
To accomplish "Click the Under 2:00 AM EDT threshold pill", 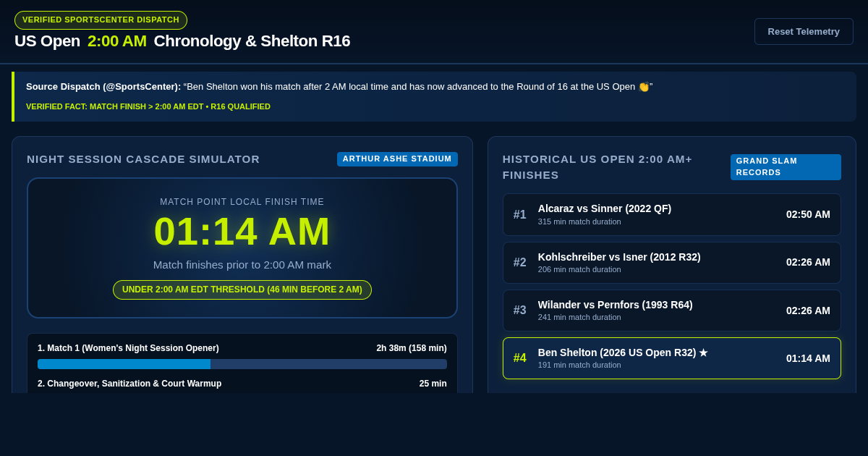I will point(242,290).
